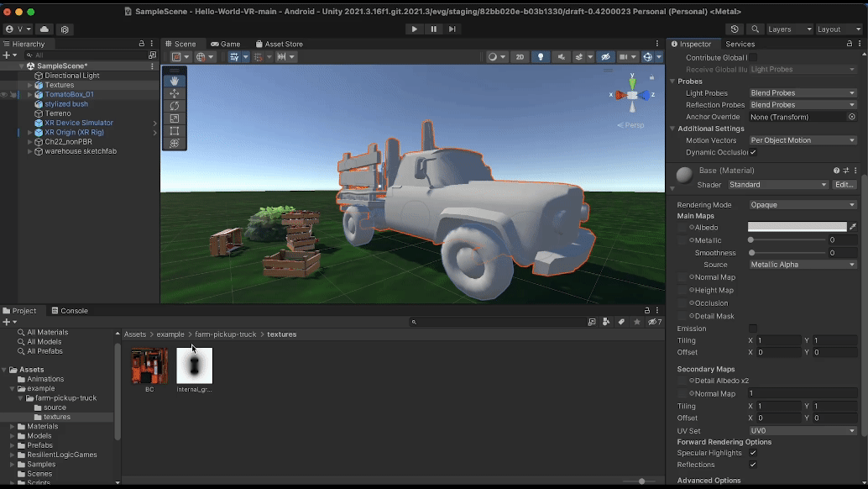Toggle scene lighting lightbulb icon
Viewport: 868px width, 489px height.
click(540, 57)
